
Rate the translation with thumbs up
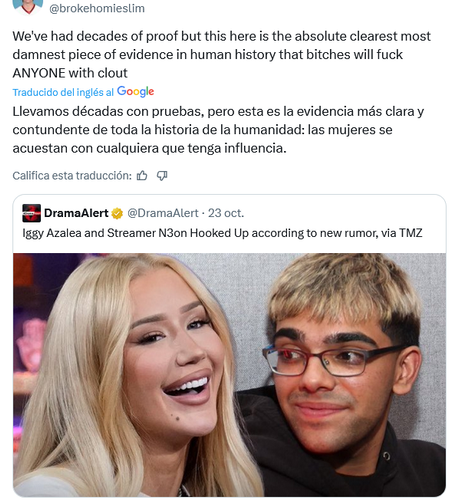pos(142,176)
